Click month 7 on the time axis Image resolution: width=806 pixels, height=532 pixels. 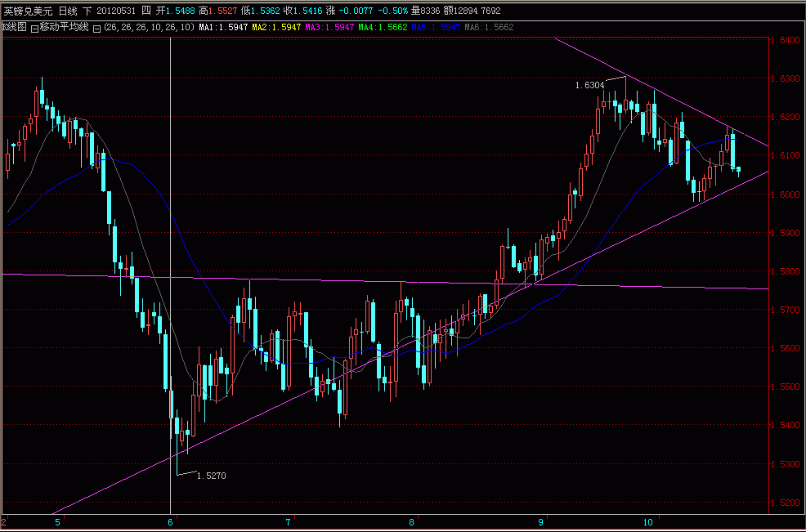point(288,523)
